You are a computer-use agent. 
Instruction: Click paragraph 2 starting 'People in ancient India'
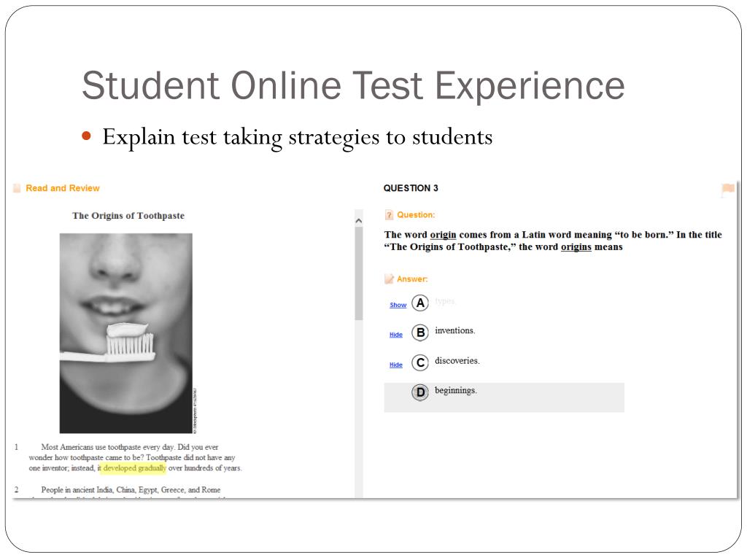coord(131,490)
